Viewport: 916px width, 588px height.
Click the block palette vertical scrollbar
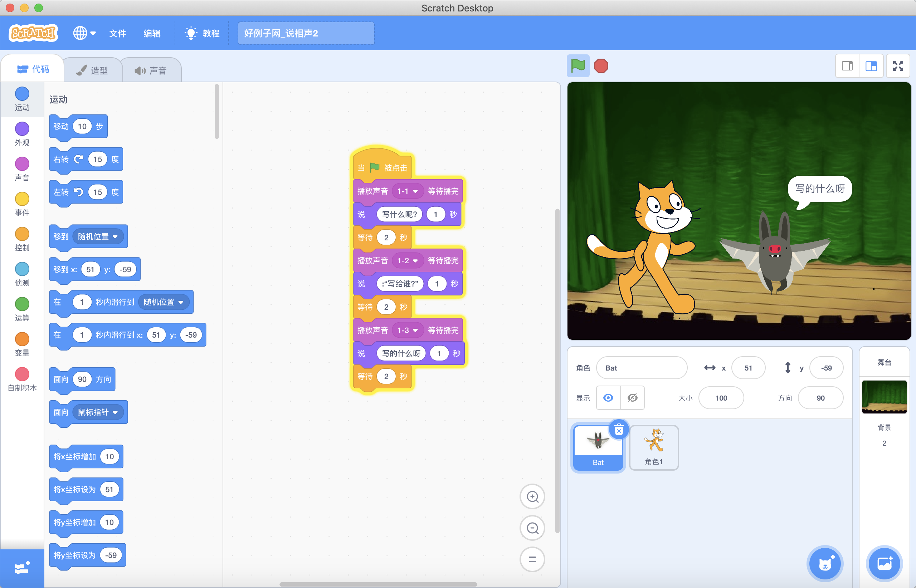click(x=216, y=112)
